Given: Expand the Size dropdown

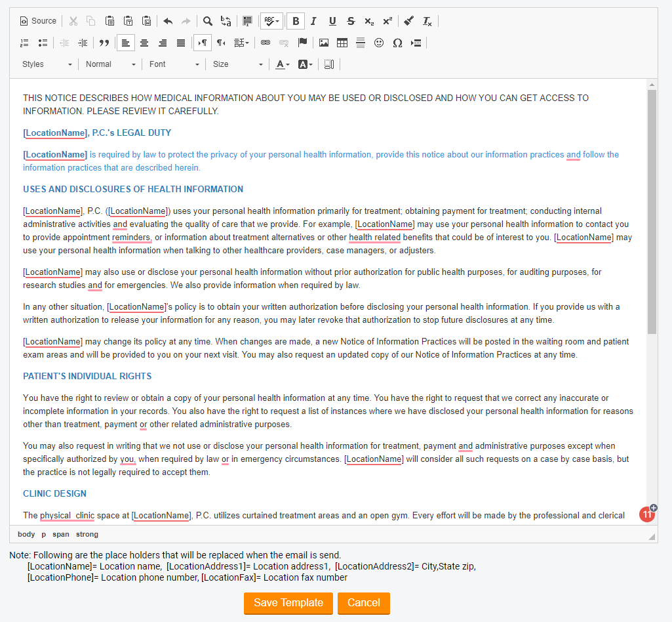Looking at the screenshot, I should (237, 64).
